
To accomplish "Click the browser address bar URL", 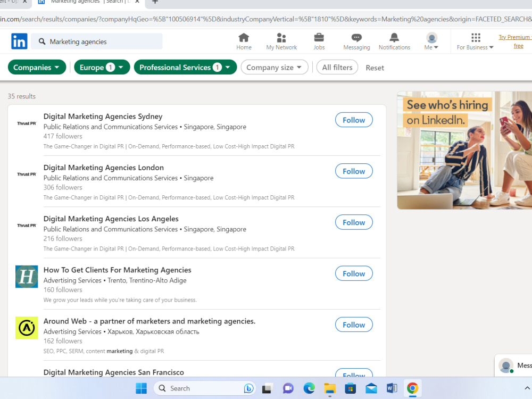I will pyautogui.click(x=266, y=19).
